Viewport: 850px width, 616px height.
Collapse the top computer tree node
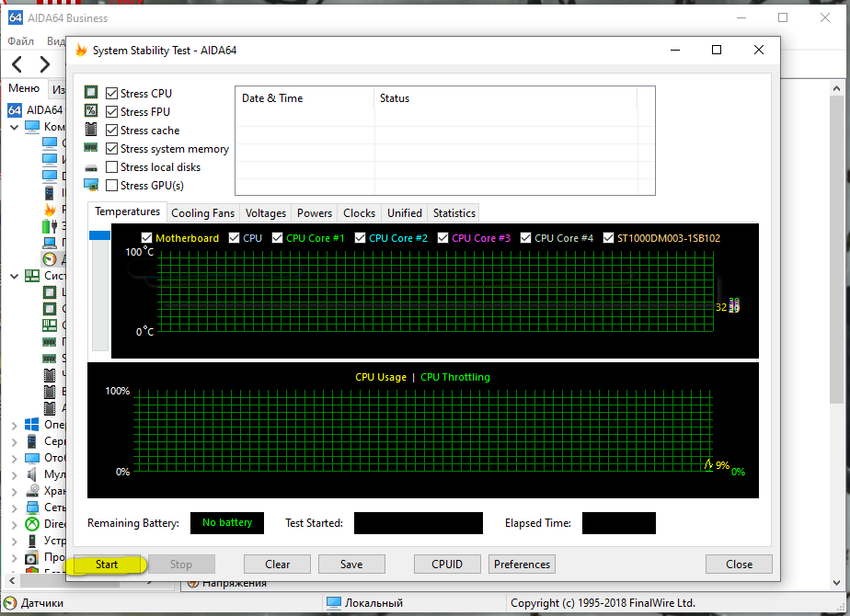[14, 127]
